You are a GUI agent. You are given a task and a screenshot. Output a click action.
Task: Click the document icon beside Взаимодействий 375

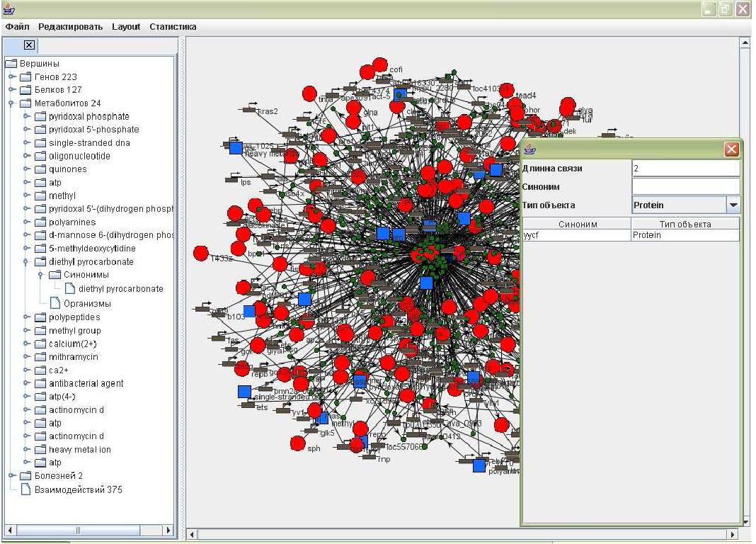point(25,489)
